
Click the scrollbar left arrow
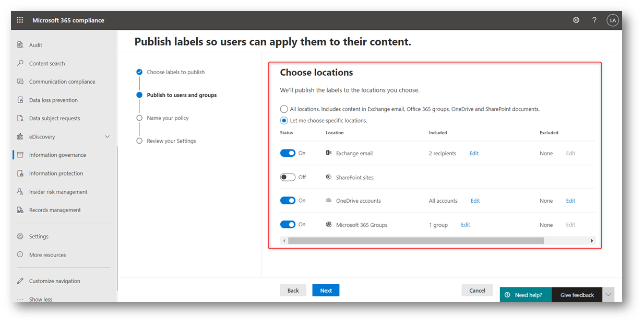(x=284, y=241)
